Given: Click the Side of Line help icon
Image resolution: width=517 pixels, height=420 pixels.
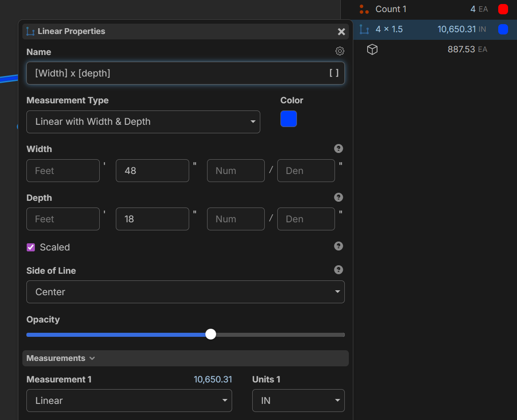Looking at the screenshot, I should 339,270.
